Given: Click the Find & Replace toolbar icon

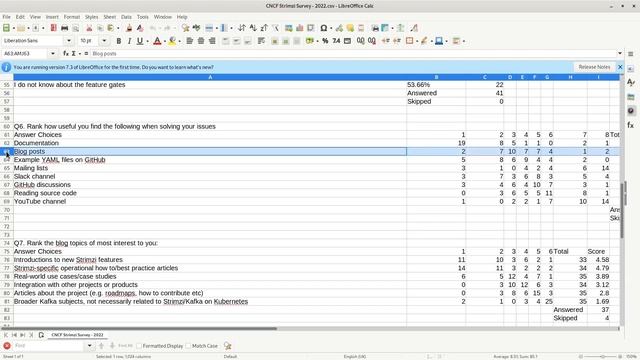Looking at the screenshot, I should (185, 28).
